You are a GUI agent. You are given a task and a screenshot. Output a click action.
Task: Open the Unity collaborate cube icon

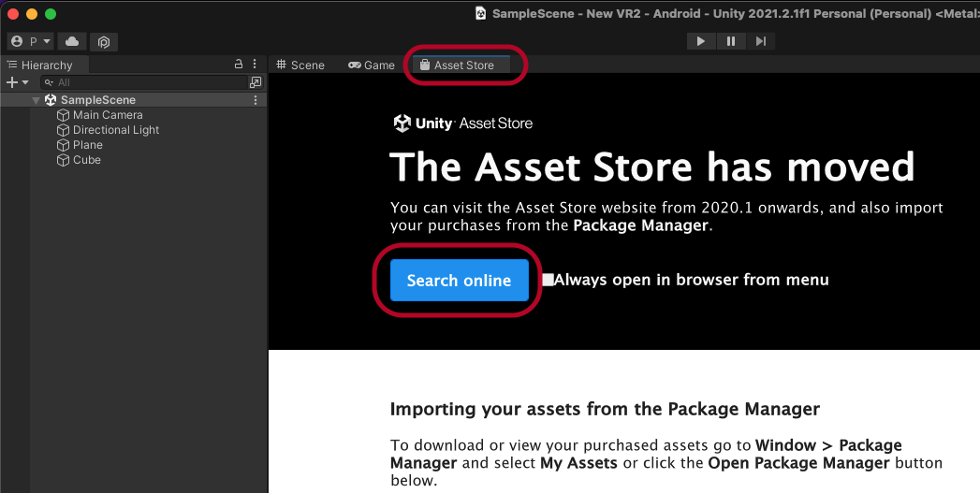point(104,41)
